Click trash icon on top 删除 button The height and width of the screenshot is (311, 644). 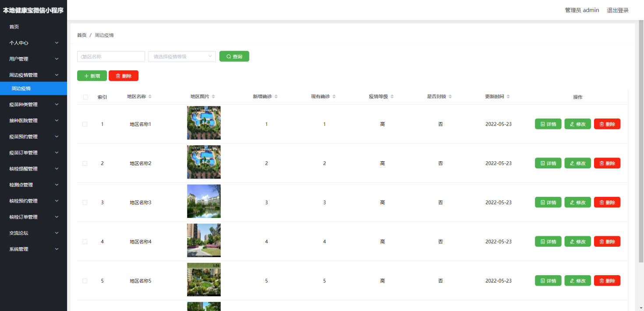118,76
